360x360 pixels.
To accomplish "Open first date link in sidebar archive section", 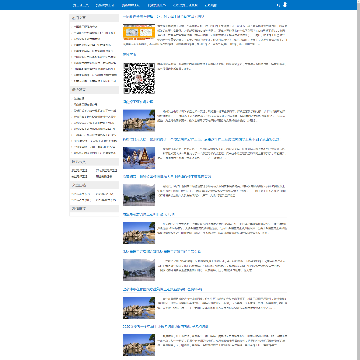I will [79, 170].
